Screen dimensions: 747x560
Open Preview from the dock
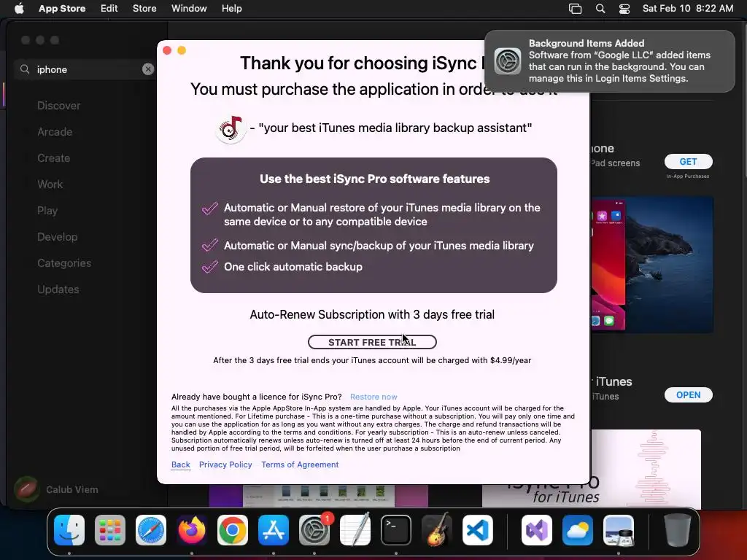619,530
